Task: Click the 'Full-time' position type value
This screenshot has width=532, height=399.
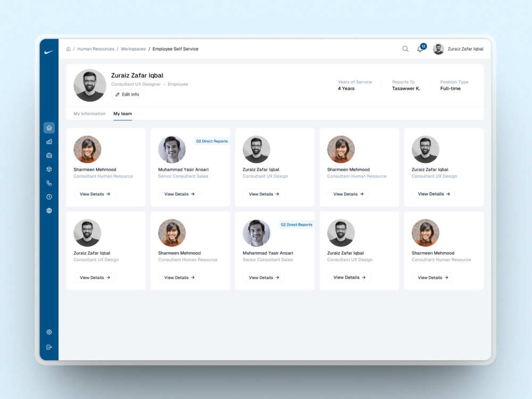Action: pos(451,88)
